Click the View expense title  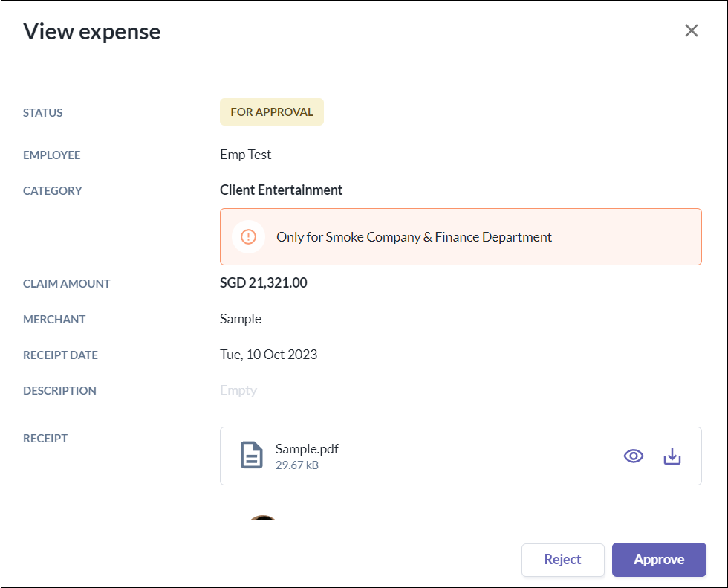point(92,32)
